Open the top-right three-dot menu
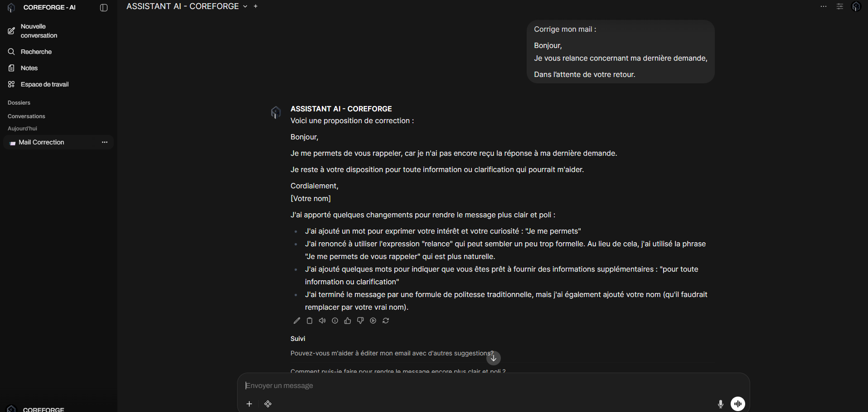 [x=824, y=7]
